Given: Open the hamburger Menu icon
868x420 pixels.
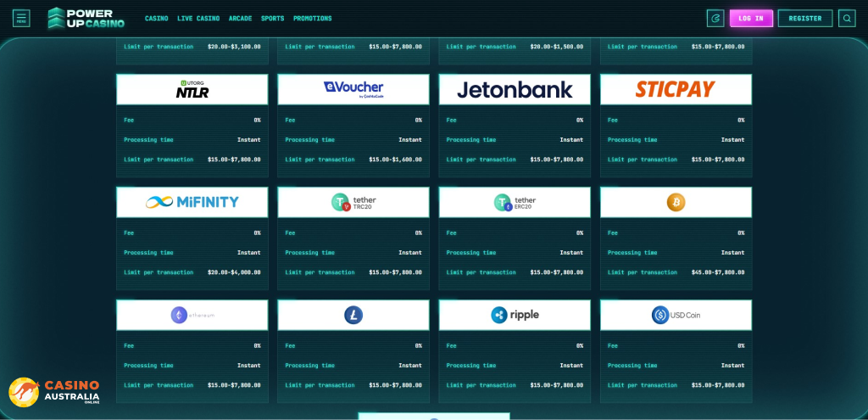Looking at the screenshot, I should 21,19.
